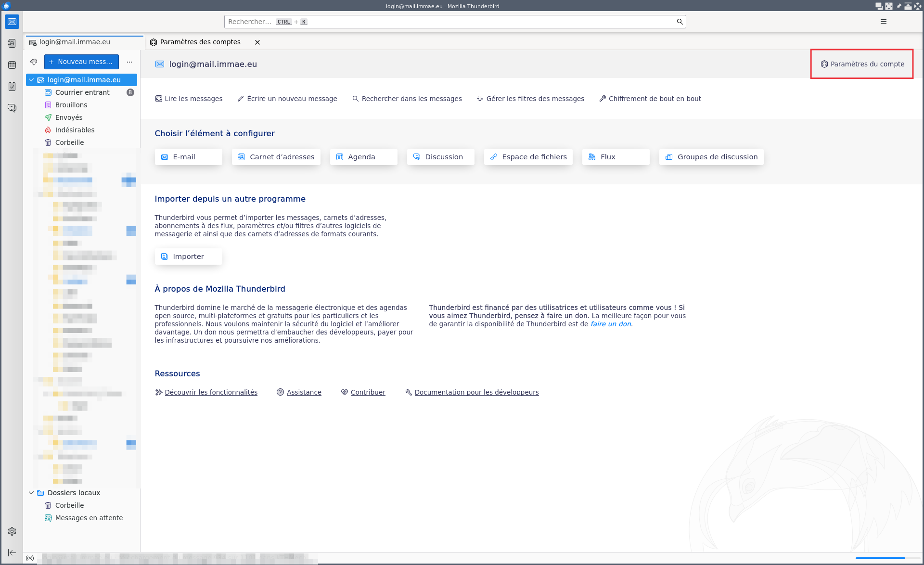Image resolution: width=924 pixels, height=565 pixels.
Task: Open message filters manager icon
Action: pos(479,98)
